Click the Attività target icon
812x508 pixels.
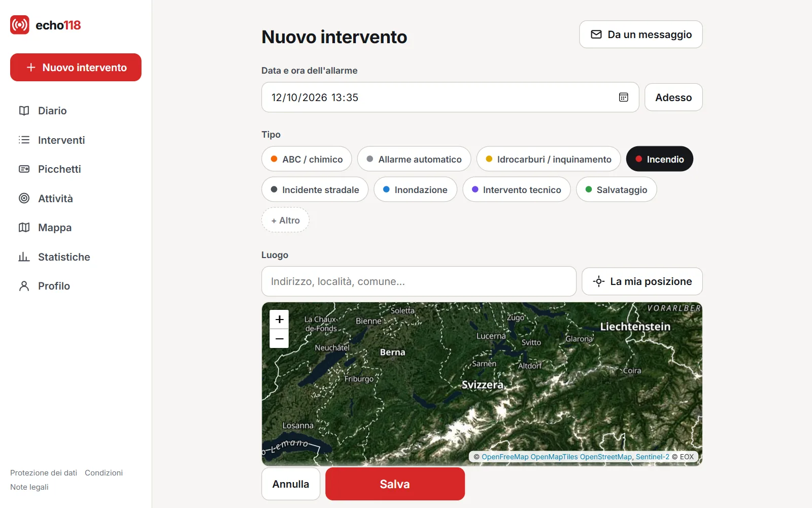(24, 198)
